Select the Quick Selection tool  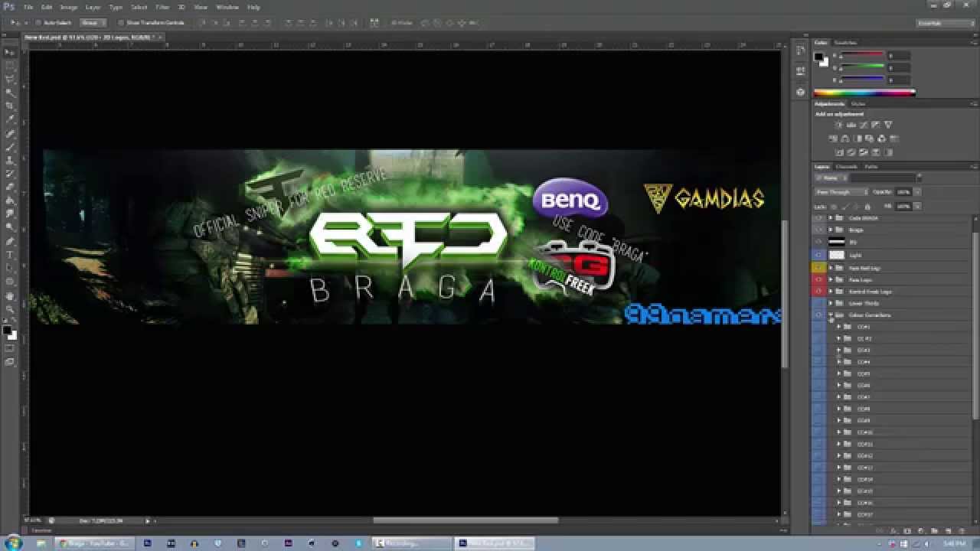10,93
